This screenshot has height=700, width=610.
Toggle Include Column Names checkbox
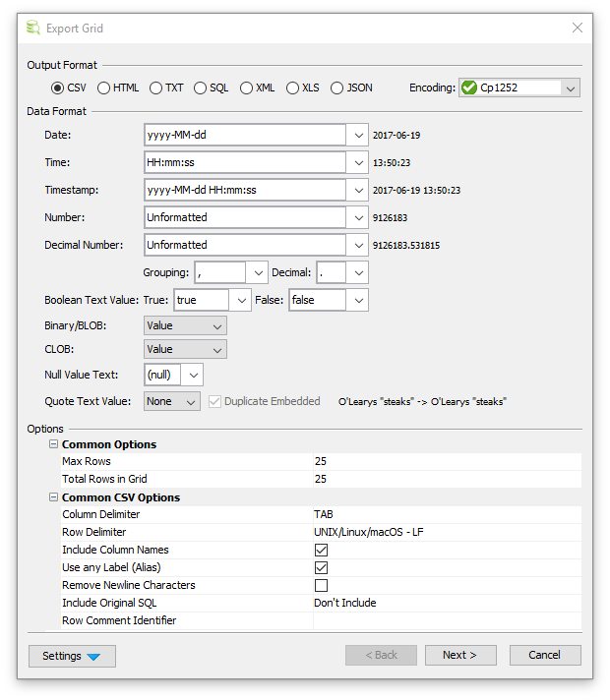(x=321, y=550)
